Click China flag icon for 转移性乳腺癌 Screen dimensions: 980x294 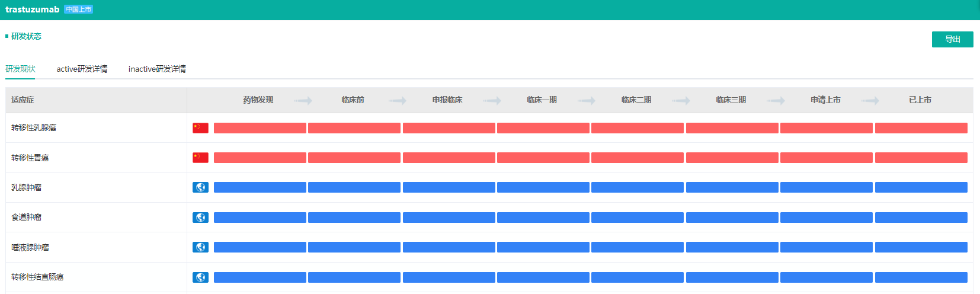[x=200, y=128]
